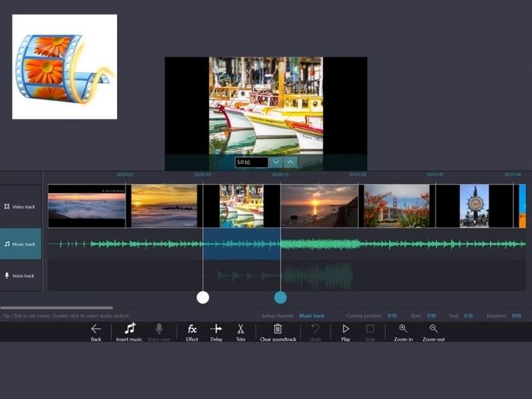The width and height of the screenshot is (532, 399).
Task: Select the Golden Gate flowers clip
Action: (x=397, y=206)
